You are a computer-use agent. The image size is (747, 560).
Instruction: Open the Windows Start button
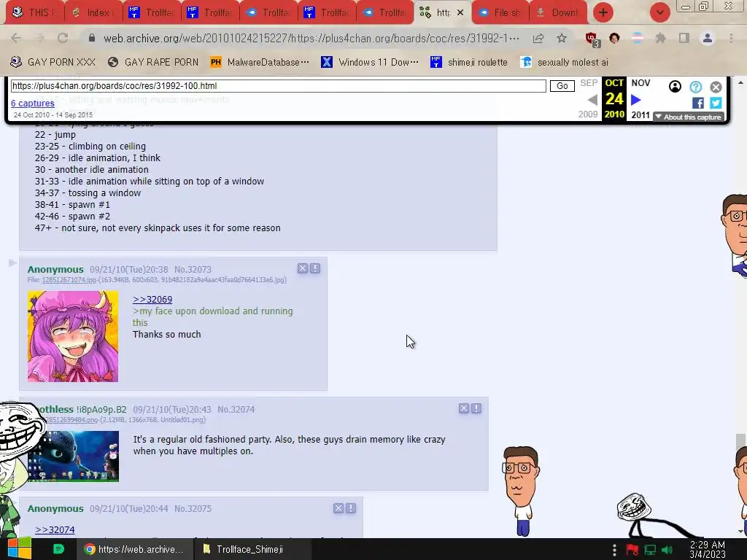point(19,549)
